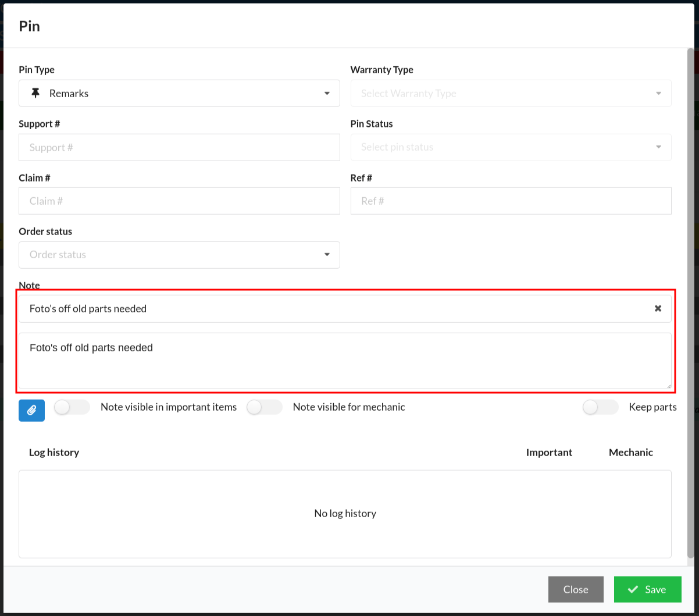
Task: Click the dialog's vertical scrollbar
Action: (x=691, y=291)
